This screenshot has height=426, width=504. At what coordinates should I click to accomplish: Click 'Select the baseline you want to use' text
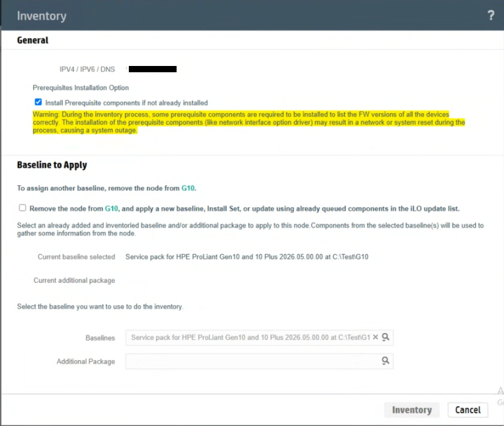pos(100,307)
